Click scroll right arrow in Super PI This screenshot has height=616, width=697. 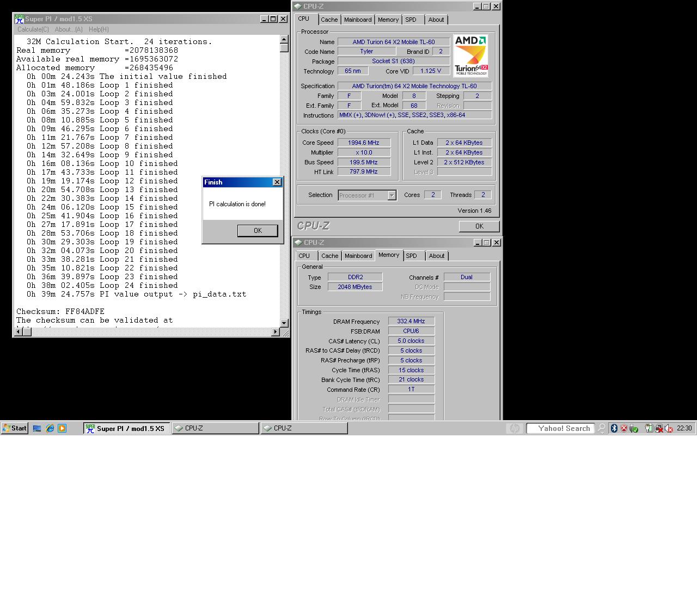pyautogui.click(x=275, y=332)
